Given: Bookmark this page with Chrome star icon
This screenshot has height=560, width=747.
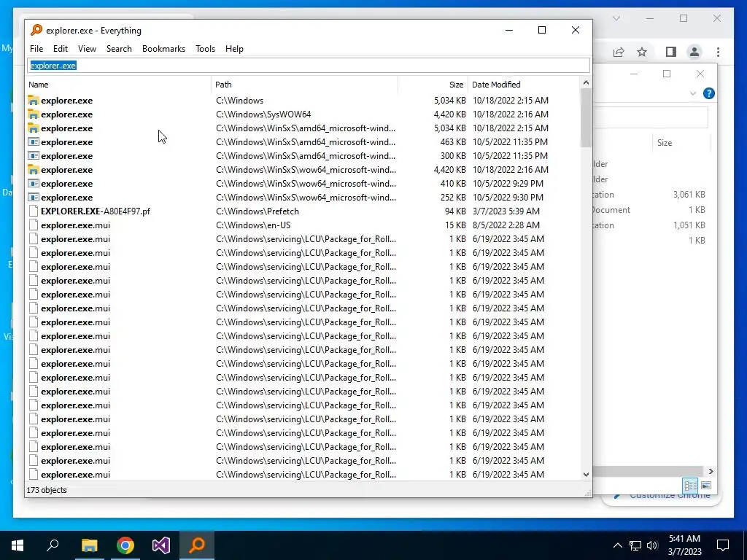Looking at the screenshot, I should (x=642, y=52).
